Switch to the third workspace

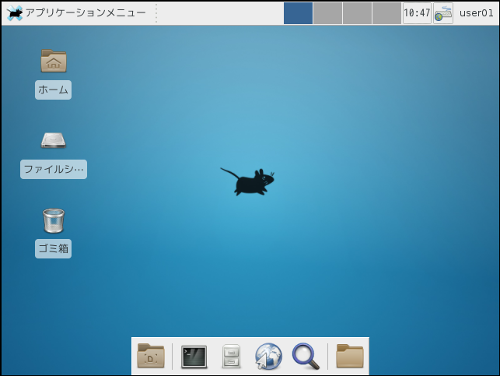click(x=357, y=13)
